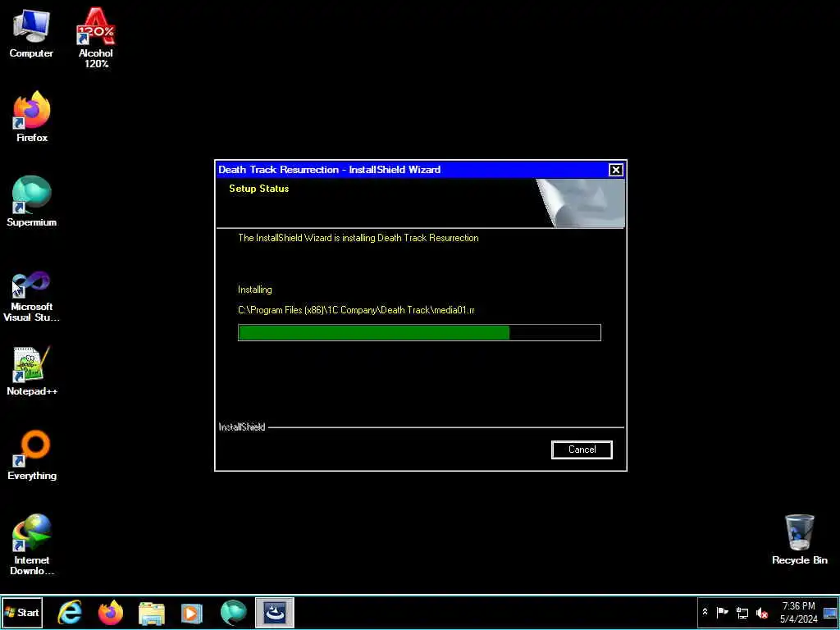The width and height of the screenshot is (840, 630).
Task: Select the Firefox desktop shortcut
Action: [32, 116]
